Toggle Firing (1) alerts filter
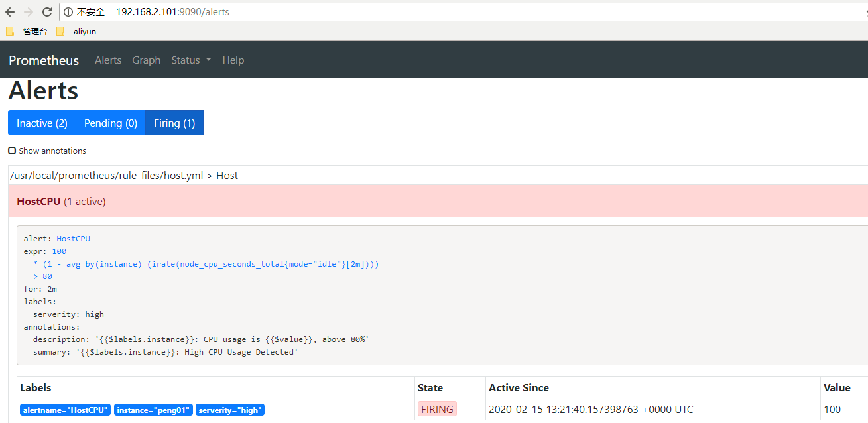The height and width of the screenshot is (423, 868). click(x=174, y=123)
